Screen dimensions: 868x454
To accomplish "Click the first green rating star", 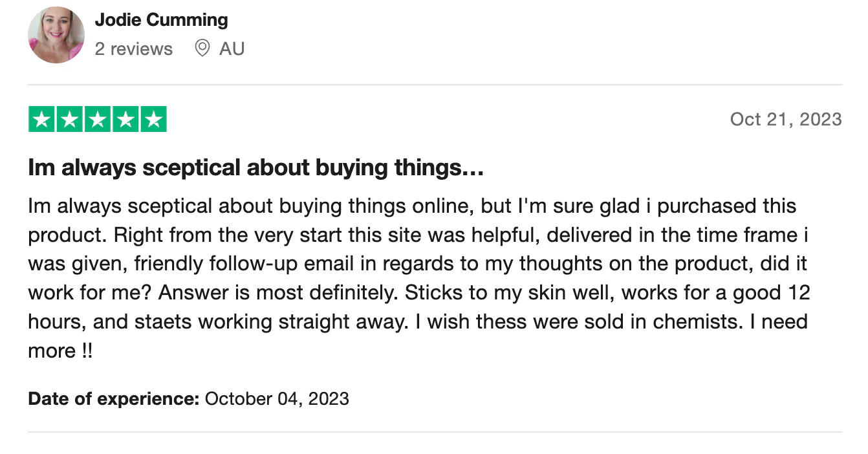I will (x=42, y=119).
